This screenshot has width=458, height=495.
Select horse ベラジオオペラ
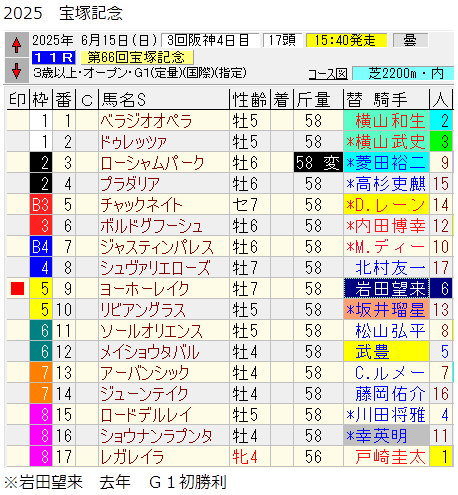point(146,121)
